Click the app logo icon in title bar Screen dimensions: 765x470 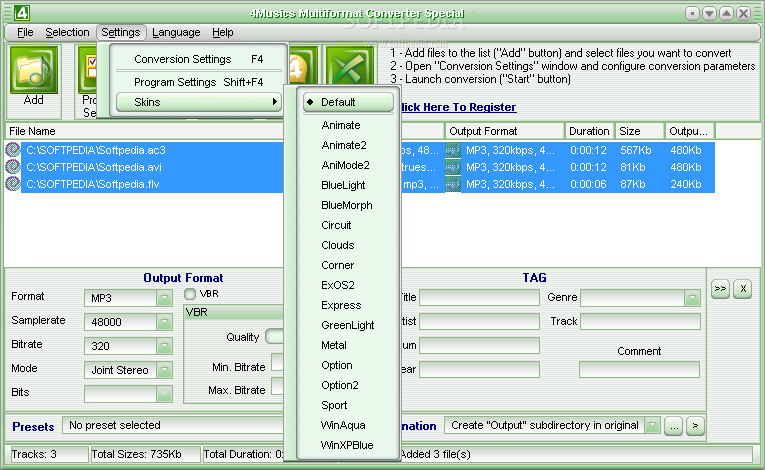tap(21, 13)
